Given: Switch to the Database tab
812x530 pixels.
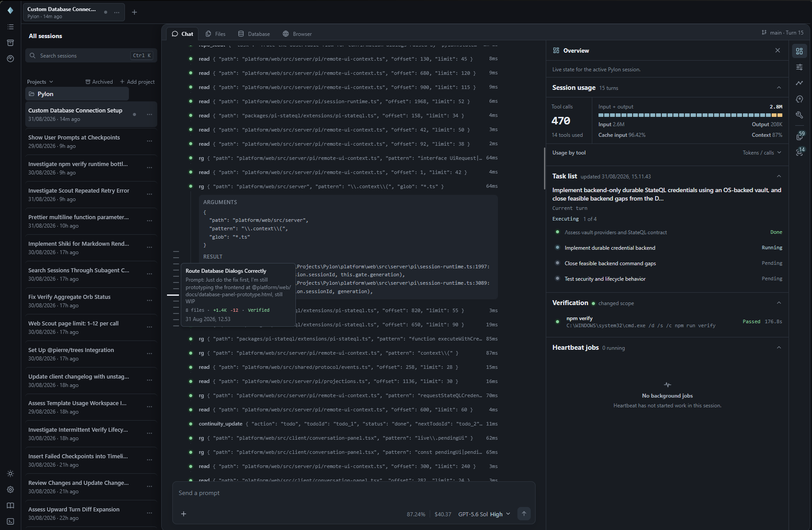Looking at the screenshot, I should pyautogui.click(x=254, y=34).
